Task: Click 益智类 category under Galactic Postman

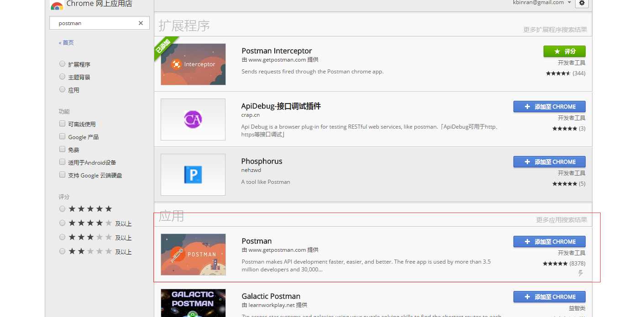Action: tap(577, 308)
